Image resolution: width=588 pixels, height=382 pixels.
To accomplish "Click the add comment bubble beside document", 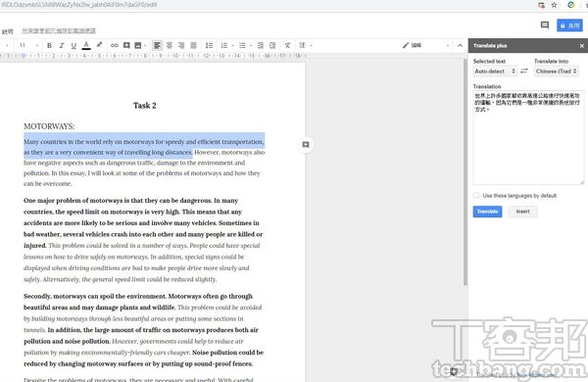I will pyautogui.click(x=306, y=145).
